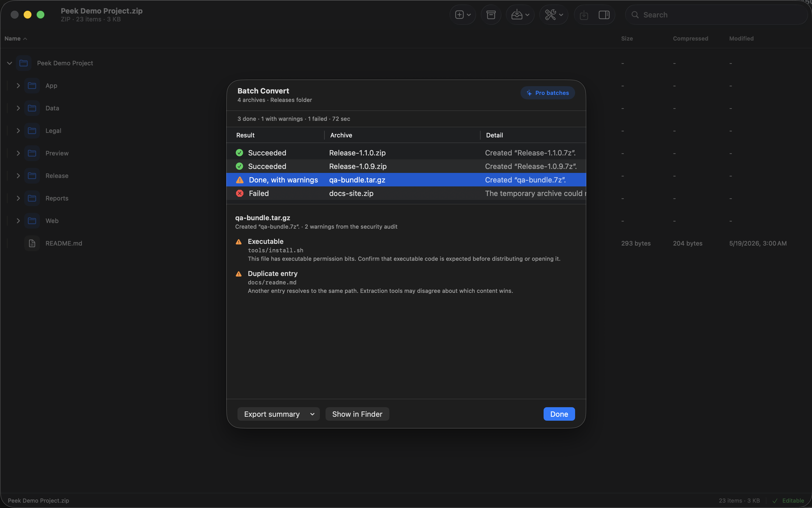812x508 pixels.
Task: Click the Pro batches badge
Action: (x=547, y=93)
